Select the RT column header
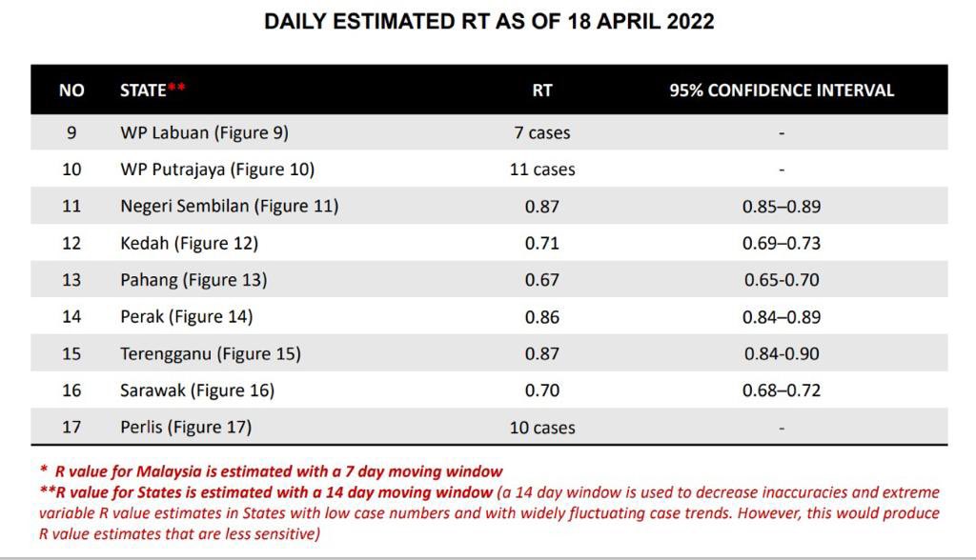This screenshot has height=560, width=976. (x=541, y=90)
